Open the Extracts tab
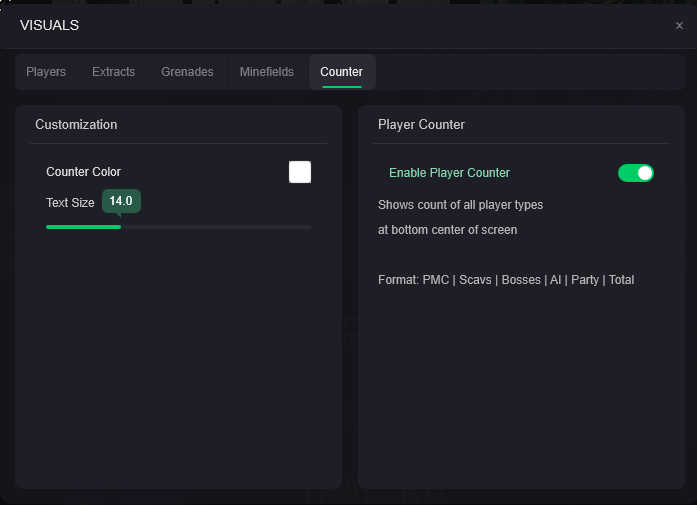The height and width of the screenshot is (505, 697). pyautogui.click(x=113, y=72)
